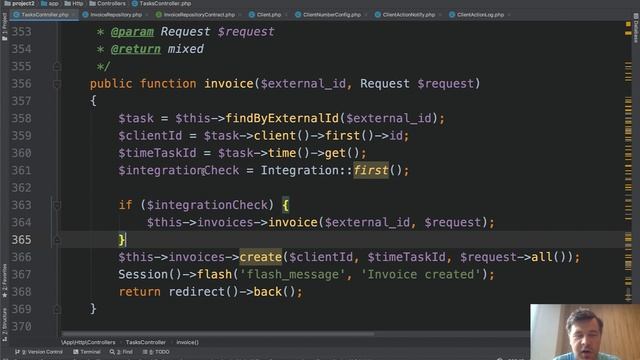The image size is (640, 360).
Task: Click the invoice() breadcrumb at editor bottom
Action: pyautogui.click(x=187, y=342)
